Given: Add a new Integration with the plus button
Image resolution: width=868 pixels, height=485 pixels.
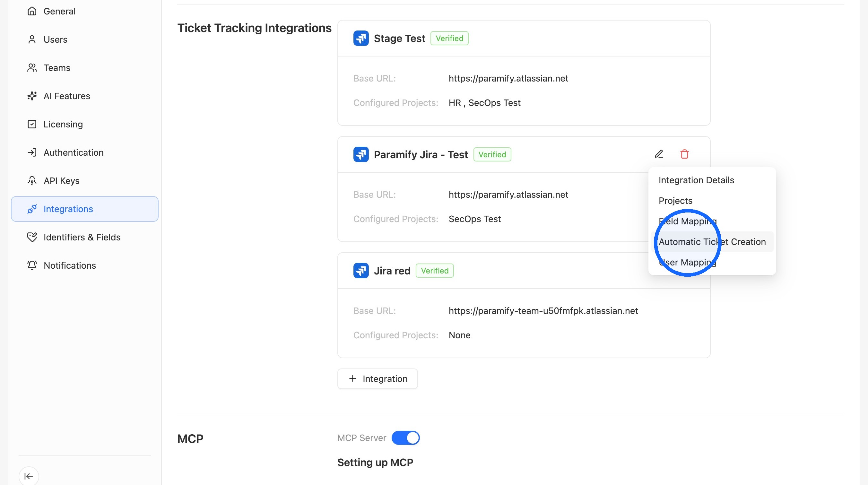Looking at the screenshot, I should pos(378,378).
